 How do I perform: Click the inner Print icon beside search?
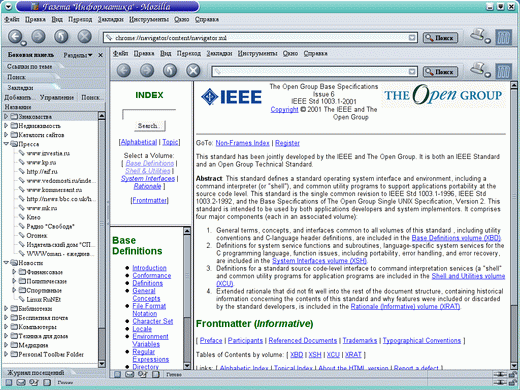478,69
